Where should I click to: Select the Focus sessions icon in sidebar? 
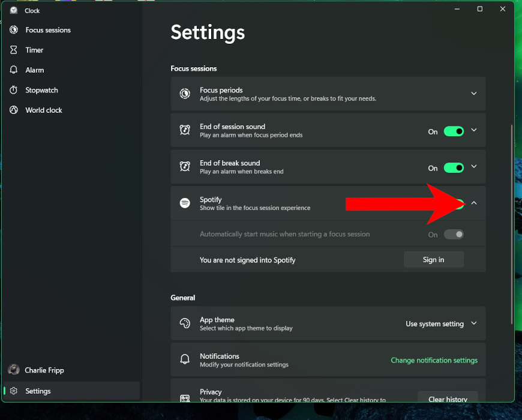(x=13, y=30)
